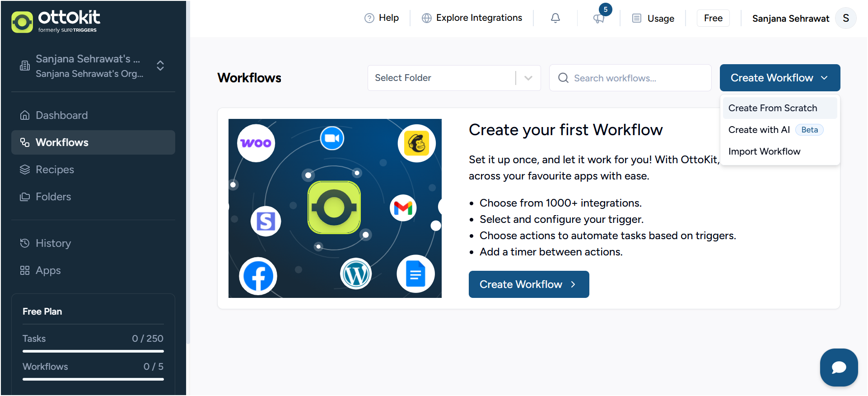Viewport: 868px width, 396px height.
Task: Open the Help question mark icon
Action: (369, 18)
